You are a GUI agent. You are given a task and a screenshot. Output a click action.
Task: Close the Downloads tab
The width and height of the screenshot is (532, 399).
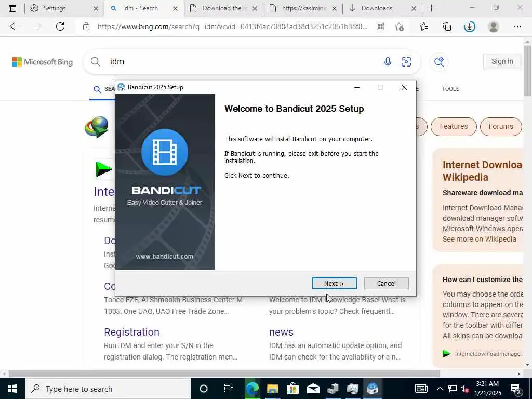pos(414,8)
